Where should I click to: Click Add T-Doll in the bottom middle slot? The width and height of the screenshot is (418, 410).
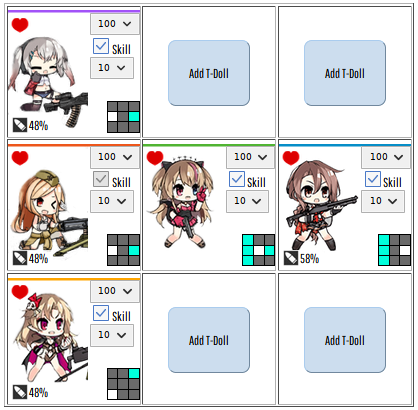coord(209,340)
